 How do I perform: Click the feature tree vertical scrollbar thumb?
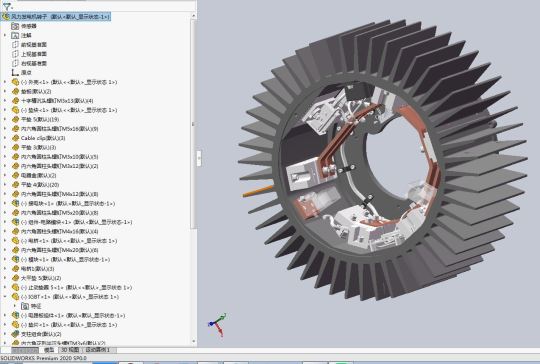(193, 124)
